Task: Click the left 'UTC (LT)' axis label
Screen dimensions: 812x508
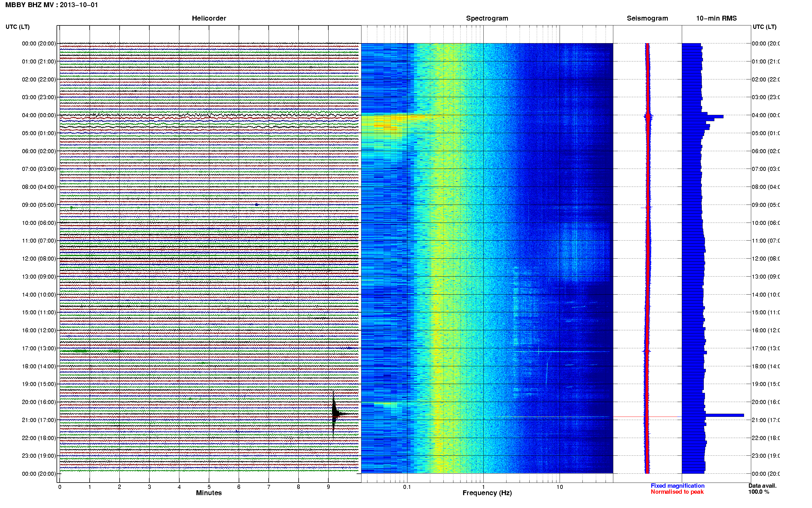Action: click(17, 27)
